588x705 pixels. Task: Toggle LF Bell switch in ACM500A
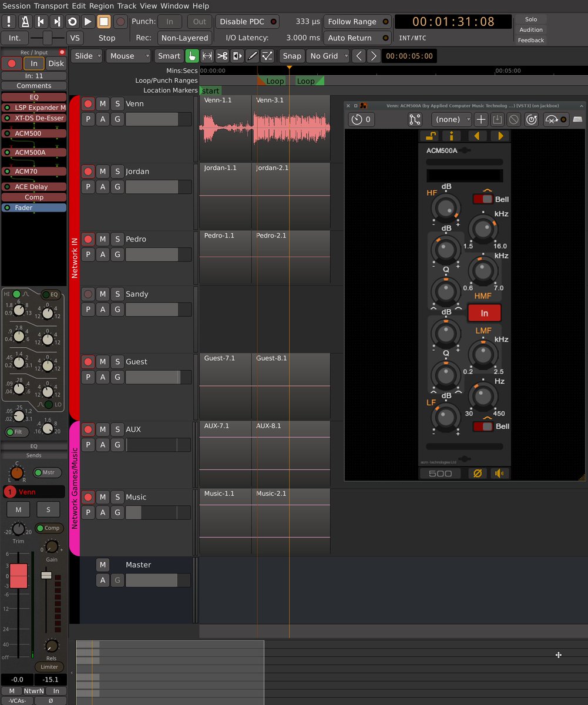click(482, 427)
